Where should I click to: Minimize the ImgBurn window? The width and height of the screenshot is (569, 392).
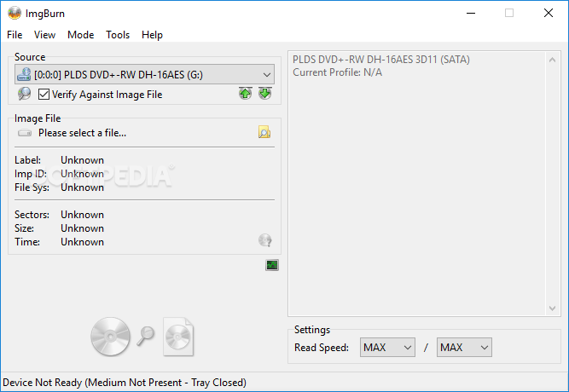click(x=471, y=13)
